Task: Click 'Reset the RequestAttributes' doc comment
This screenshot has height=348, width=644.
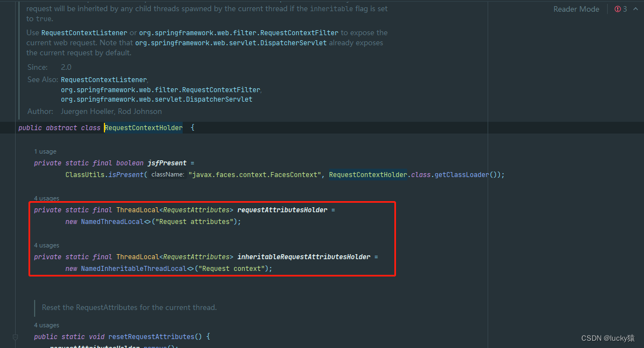Action: point(129,307)
